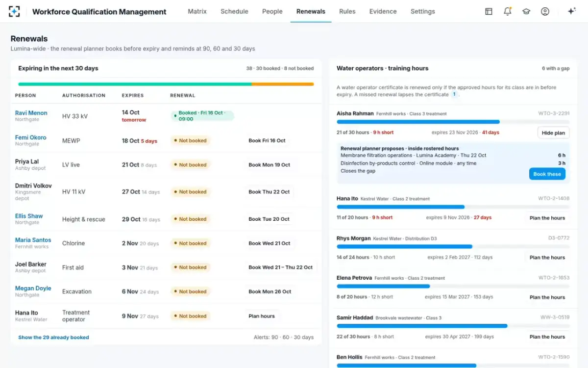Switch to the Schedule tab
Viewport: 588px width, 368px height.
pos(234,11)
